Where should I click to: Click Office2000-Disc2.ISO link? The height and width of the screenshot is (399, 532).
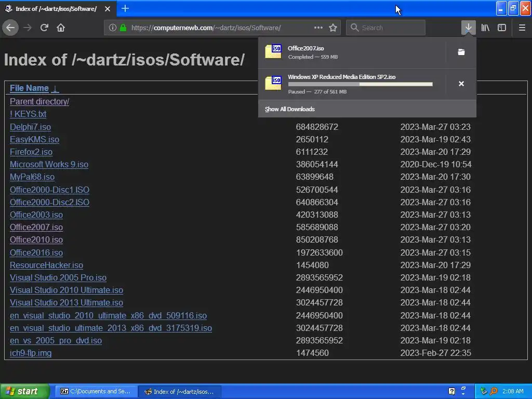[49, 202]
